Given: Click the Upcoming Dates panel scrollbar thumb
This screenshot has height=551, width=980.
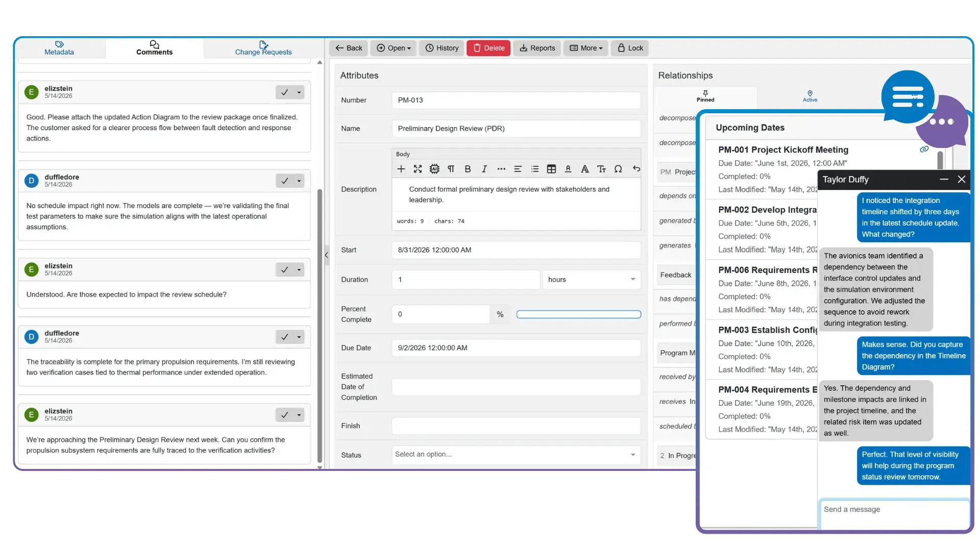Looking at the screenshot, I should (x=940, y=160).
